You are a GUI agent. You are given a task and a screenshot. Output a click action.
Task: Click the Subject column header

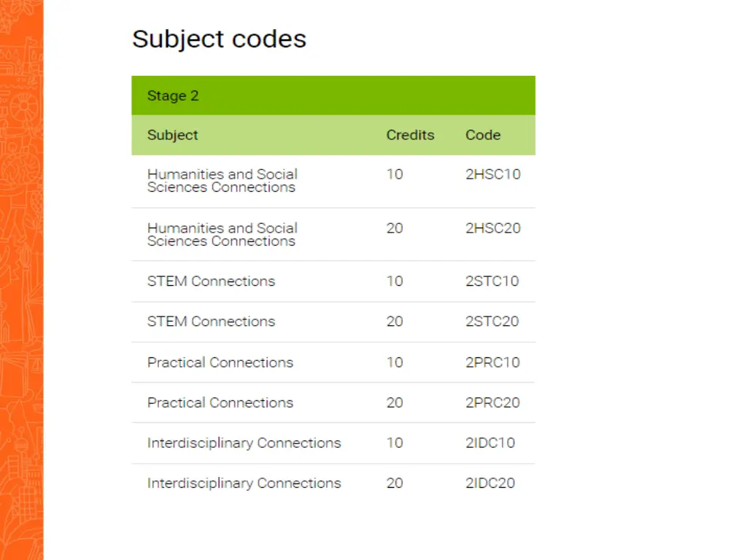tap(172, 135)
